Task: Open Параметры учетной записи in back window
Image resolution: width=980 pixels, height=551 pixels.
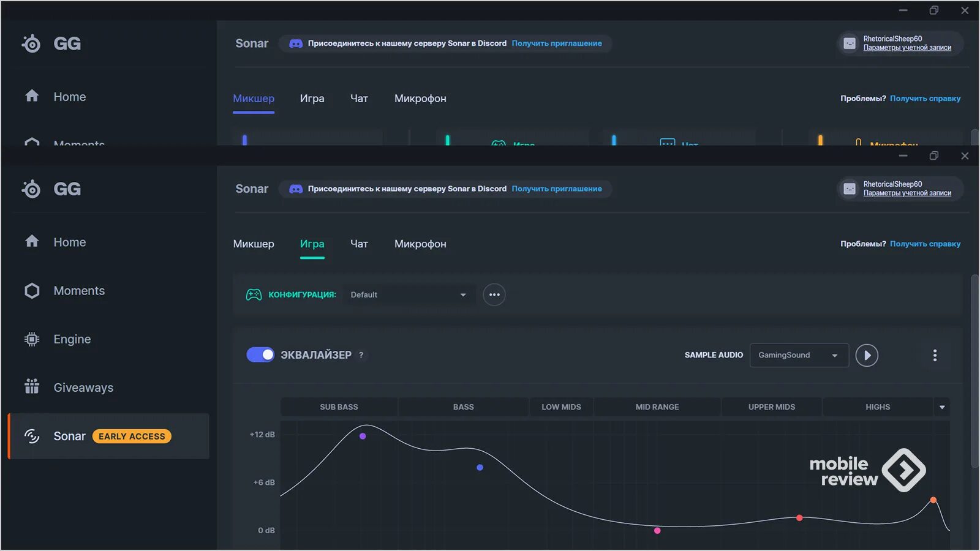Action: pos(907,48)
